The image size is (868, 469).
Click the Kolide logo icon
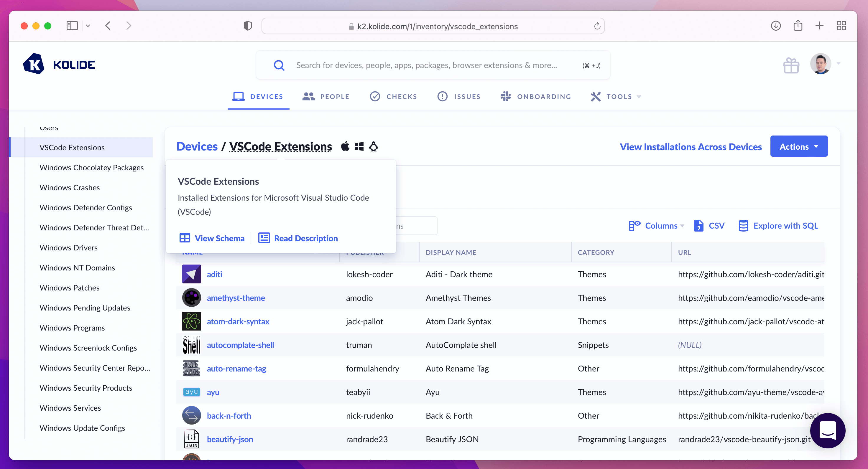click(x=33, y=64)
